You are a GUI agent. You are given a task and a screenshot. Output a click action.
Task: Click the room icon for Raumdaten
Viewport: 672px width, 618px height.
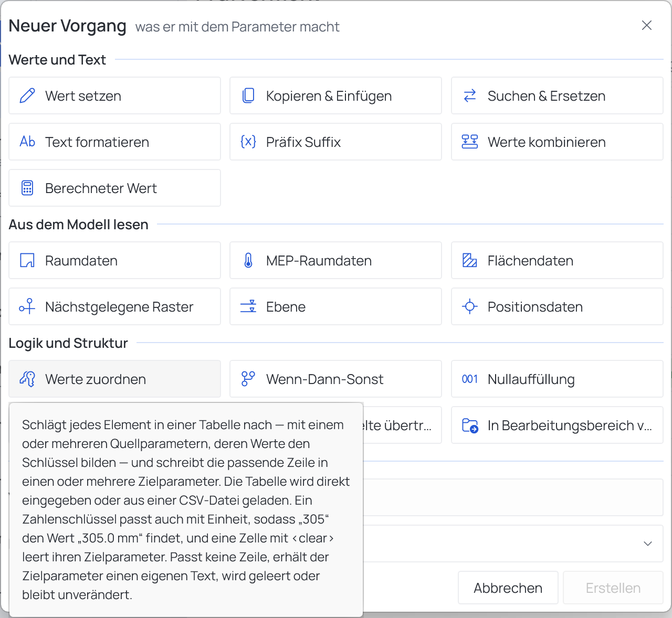[27, 260]
